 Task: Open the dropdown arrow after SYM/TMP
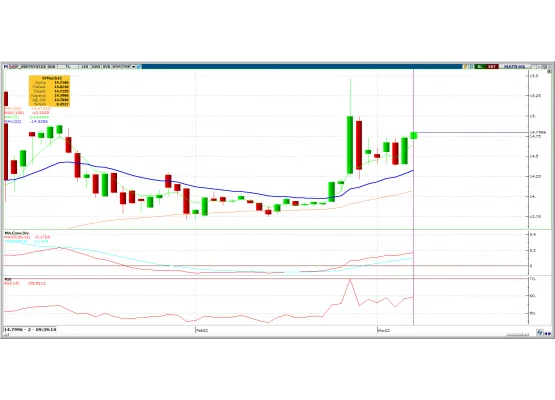133,67
